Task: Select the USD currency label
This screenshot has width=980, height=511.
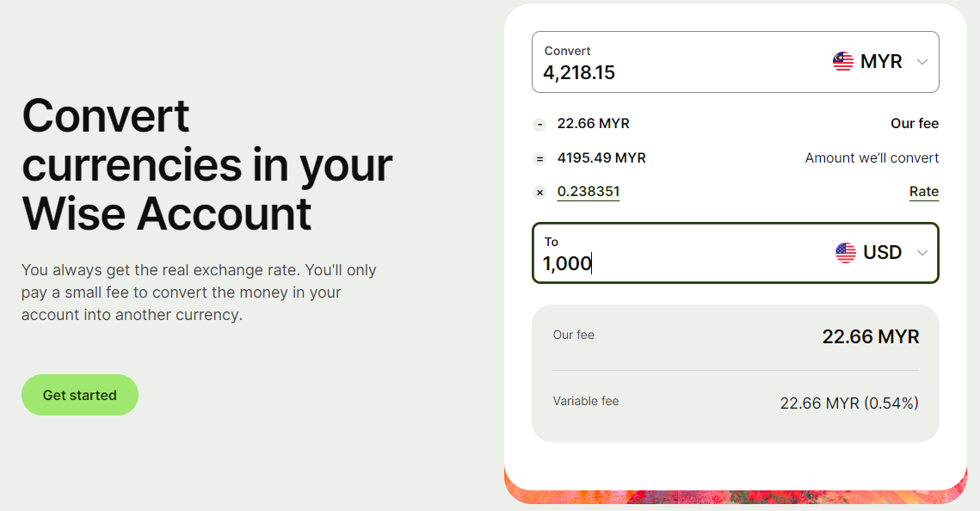Action: pyautogui.click(x=882, y=252)
